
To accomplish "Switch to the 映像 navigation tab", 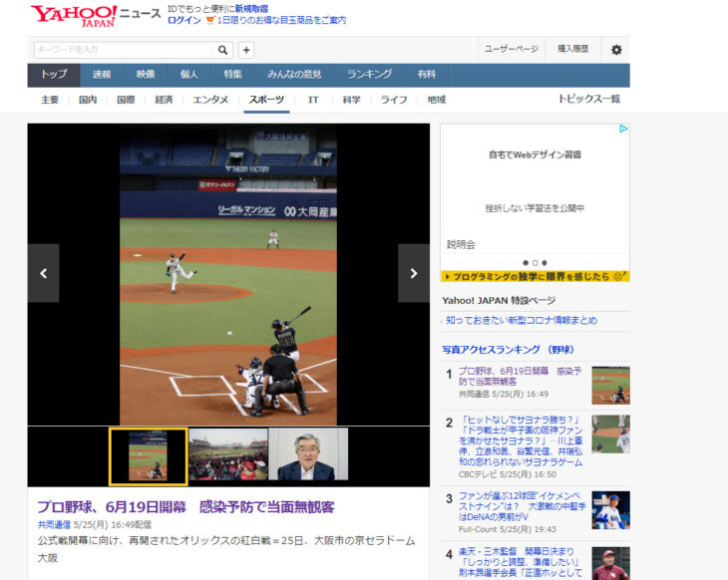I will point(146,75).
